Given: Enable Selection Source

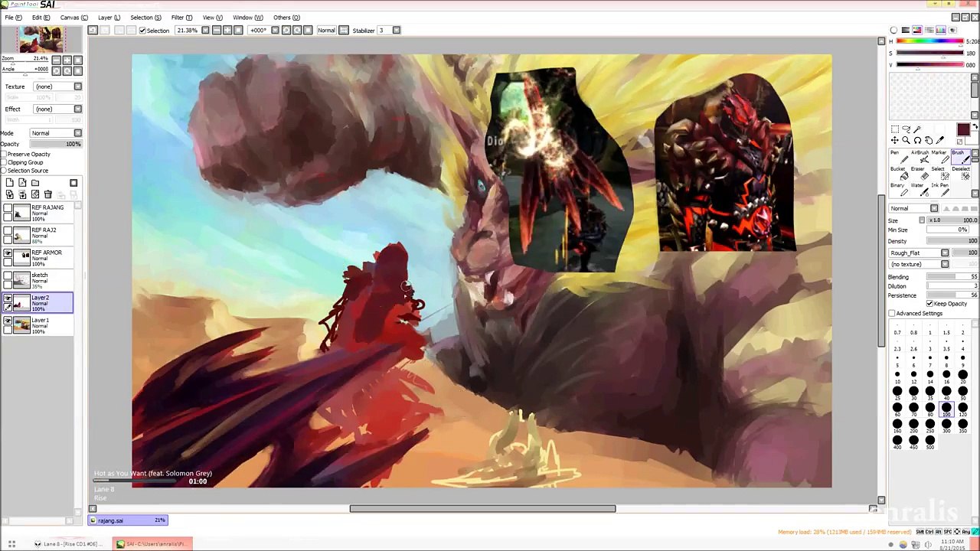Looking at the screenshot, I should [4, 170].
